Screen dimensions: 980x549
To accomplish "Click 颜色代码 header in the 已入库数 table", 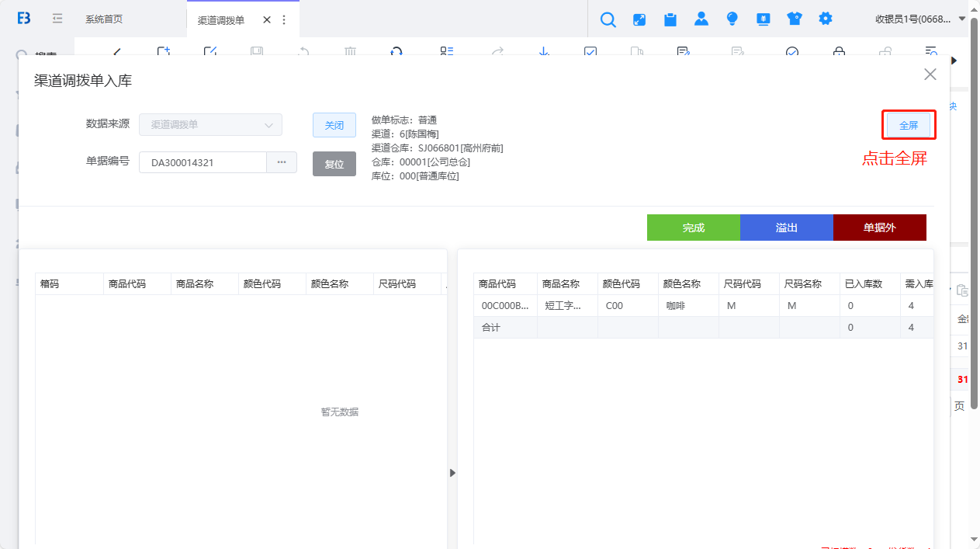I will 628,284.
